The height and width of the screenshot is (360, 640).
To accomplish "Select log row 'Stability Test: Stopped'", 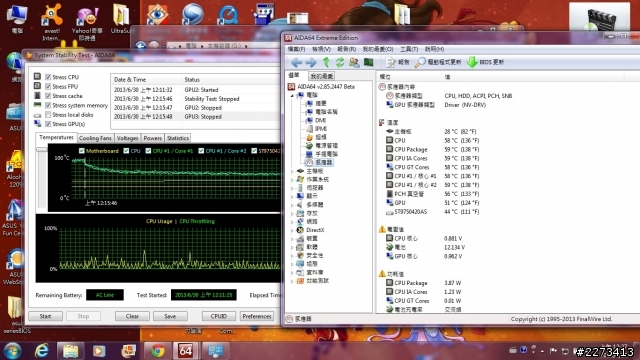I will click(195, 99).
